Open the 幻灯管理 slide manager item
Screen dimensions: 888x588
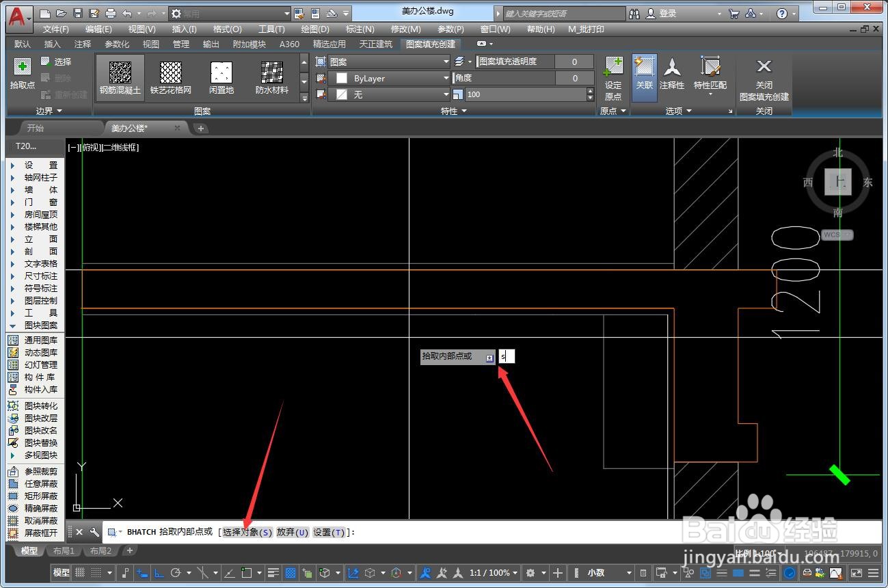point(34,364)
